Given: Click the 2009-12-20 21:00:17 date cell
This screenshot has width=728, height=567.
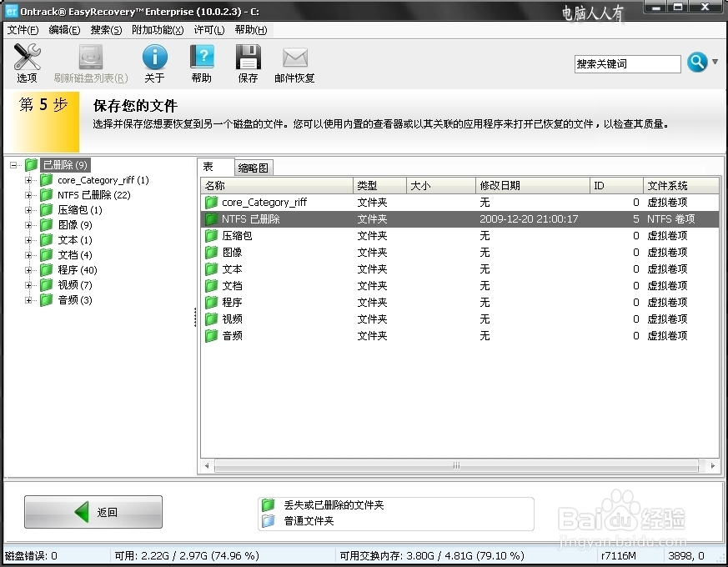Looking at the screenshot, I should [529, 219].
